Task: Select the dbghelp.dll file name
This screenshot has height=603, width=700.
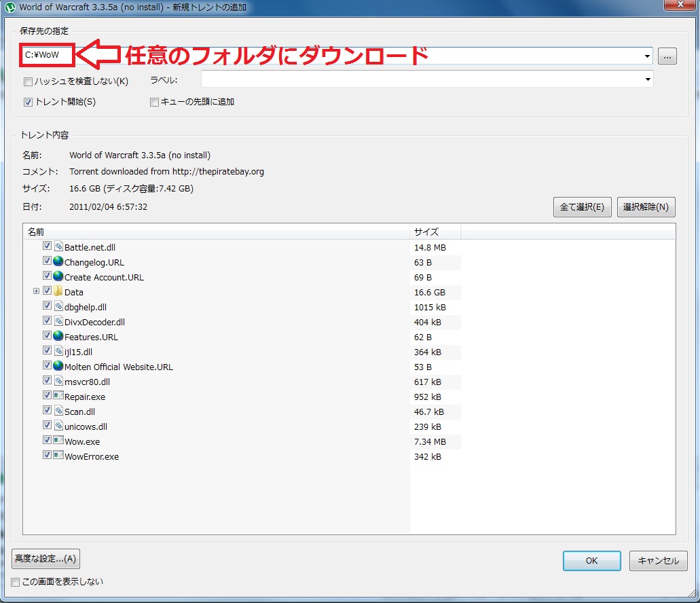Action: 86,308
